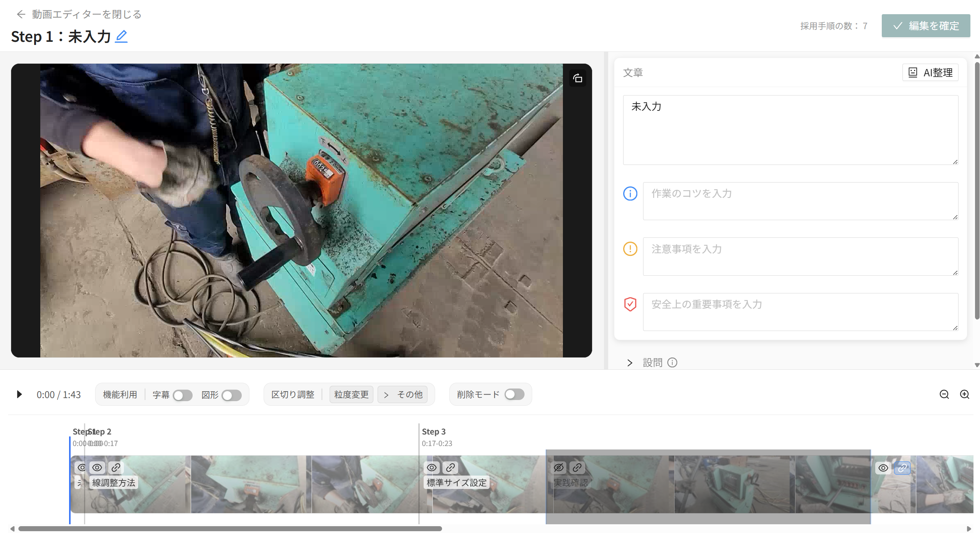The image size is (980, 535).
Task: Click the pencil edit icon beside Step 1 title
Action: (121, 36)
